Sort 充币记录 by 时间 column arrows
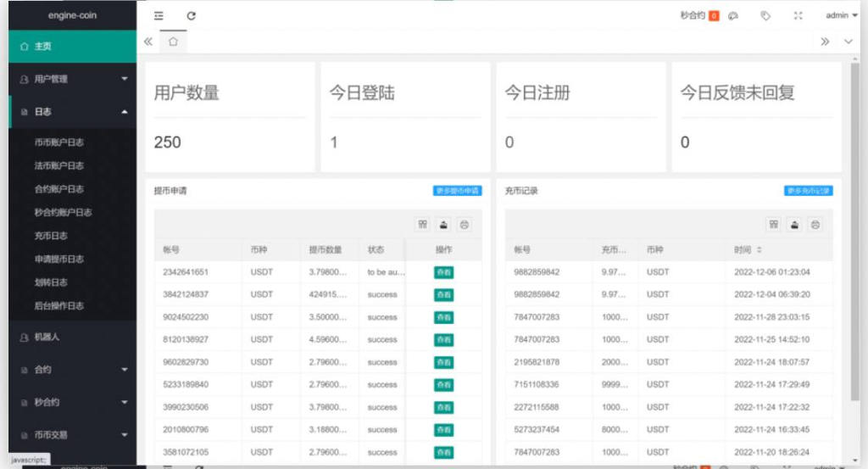This screenshot has height=469, width=868. tap(759, 249)
